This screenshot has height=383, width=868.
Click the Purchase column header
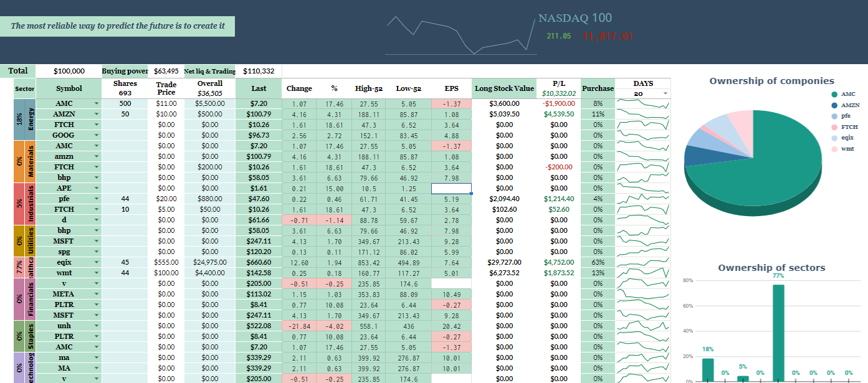click(598, 88)
